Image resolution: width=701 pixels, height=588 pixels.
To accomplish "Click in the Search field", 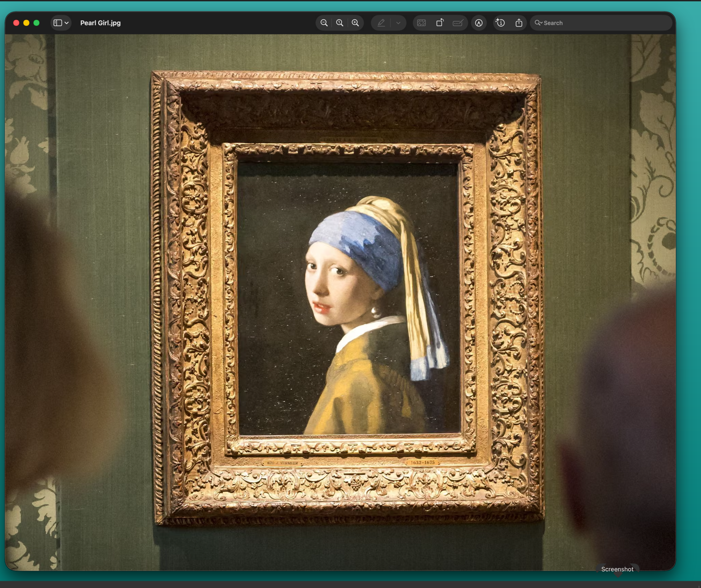I will pyautogui.click(x=603, y=23).
